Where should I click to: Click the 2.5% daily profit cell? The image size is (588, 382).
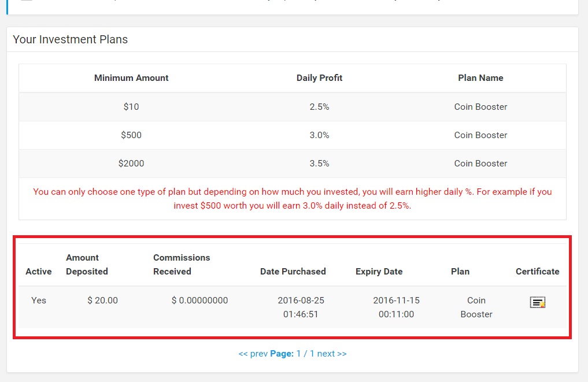tap(319, 107)
